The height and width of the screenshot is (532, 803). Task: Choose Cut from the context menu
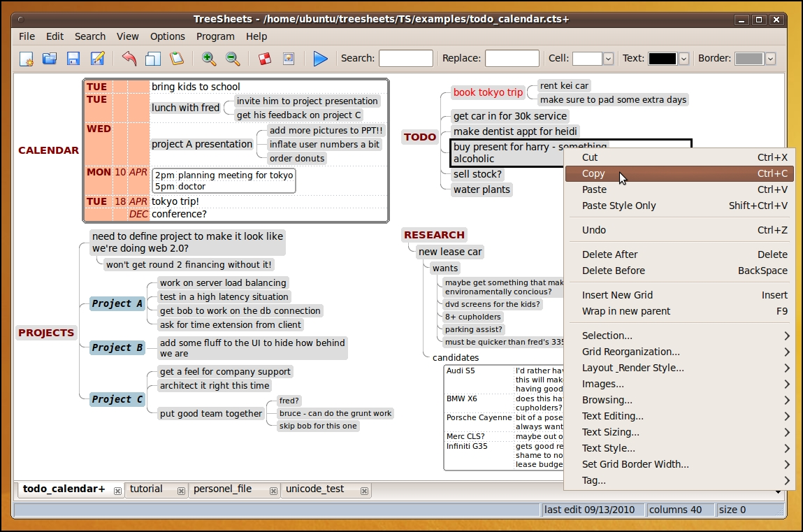click(x=680, y=158)
